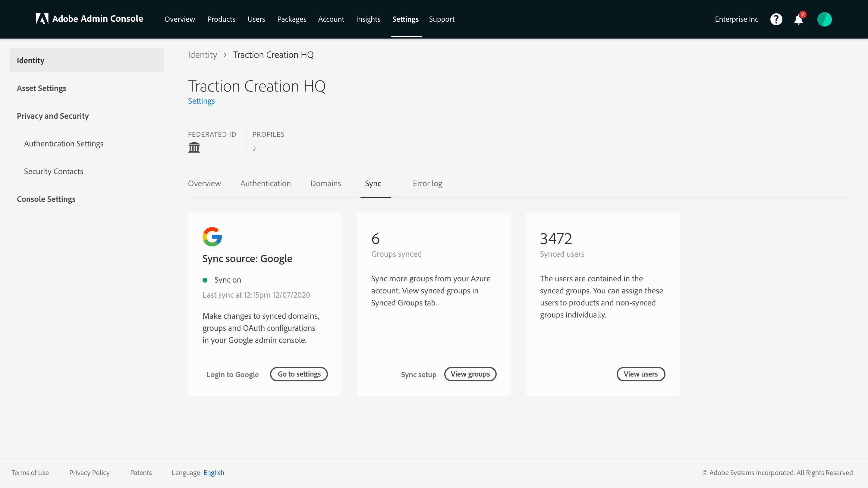
Task: Open Authentication Settings in sidebar
Action: 64,144
